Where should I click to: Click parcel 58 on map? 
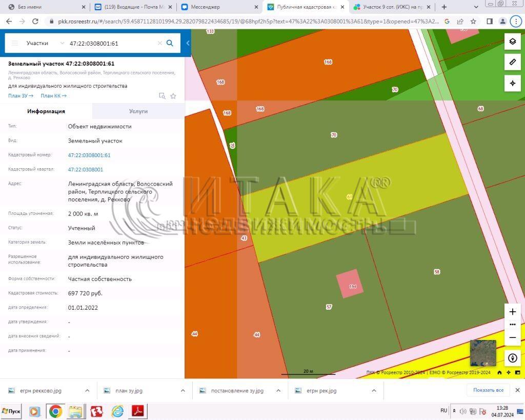437,272
